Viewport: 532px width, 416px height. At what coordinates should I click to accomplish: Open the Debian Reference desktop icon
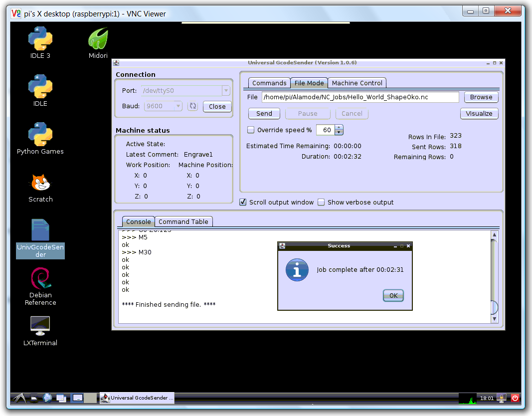tap(40, 279)
